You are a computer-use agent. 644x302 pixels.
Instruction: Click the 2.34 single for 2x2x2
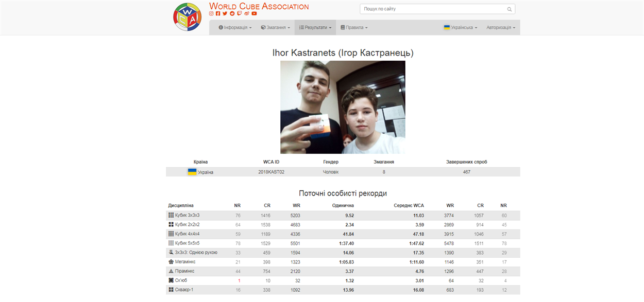pyautogui.click(x=349, y=224)
